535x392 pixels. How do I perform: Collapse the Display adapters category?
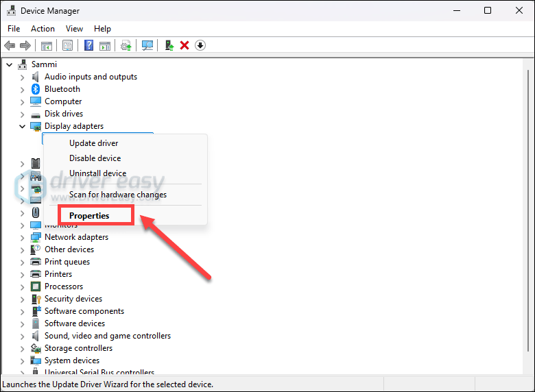coord(22,126)
